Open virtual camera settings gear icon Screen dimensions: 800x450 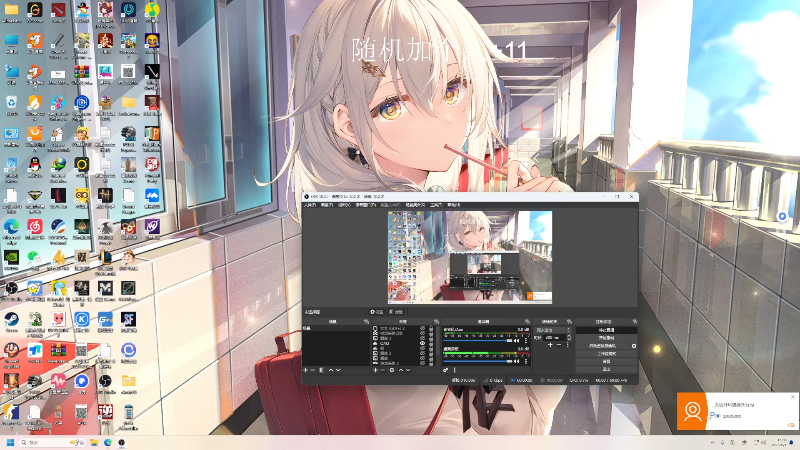pyautogui.click(x=634, y=346)
